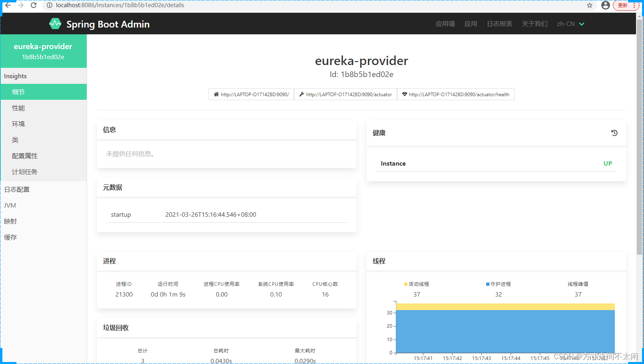Open 映射 in the sidebar
644x364 pixels.
pos(44,221)
